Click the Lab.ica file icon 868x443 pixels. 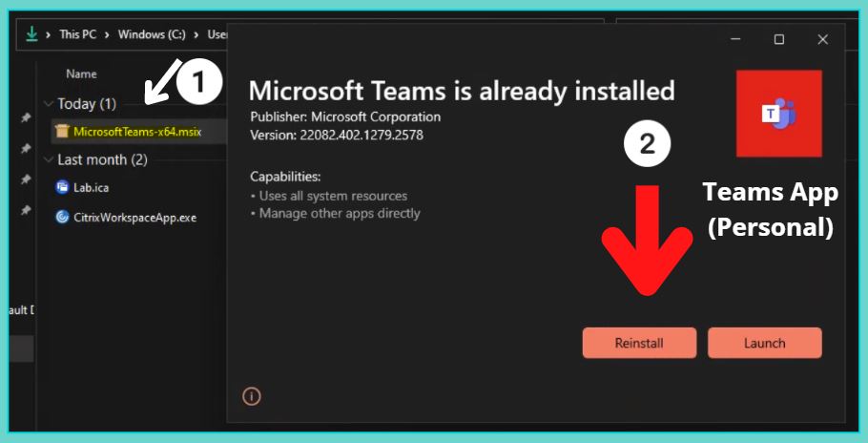pyautogui.click(x=62, y=187)
